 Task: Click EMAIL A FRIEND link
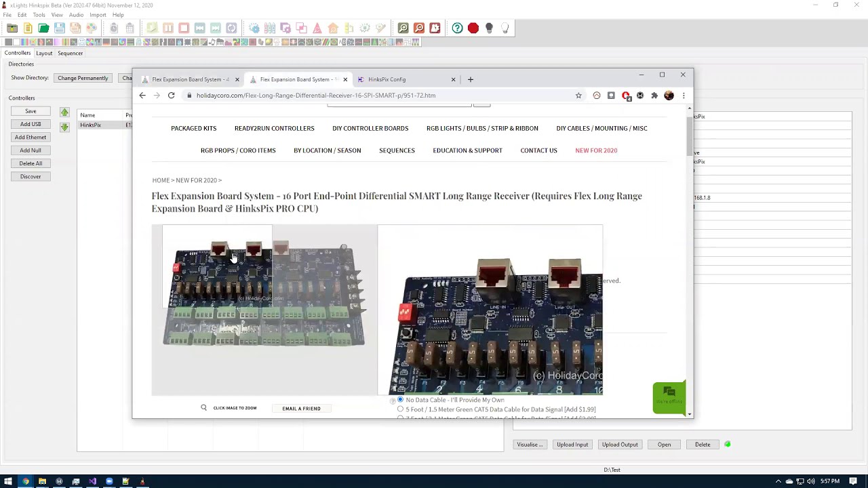[301, 409]
